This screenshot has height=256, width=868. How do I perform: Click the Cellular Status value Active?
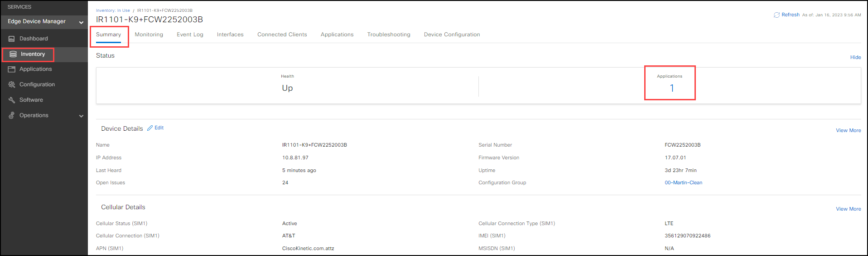pyautogui.click(x=289, y=224)
